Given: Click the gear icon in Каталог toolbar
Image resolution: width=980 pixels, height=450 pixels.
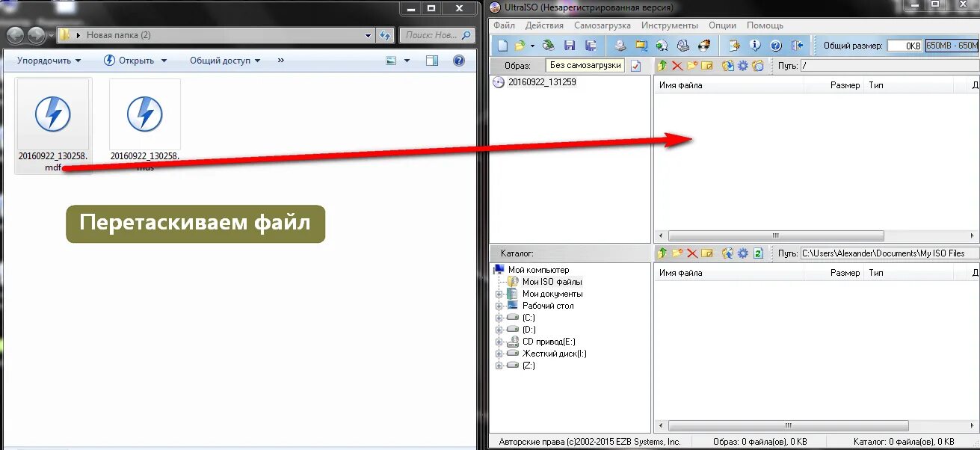Looking at the screenshot, I should click(743, 253).
